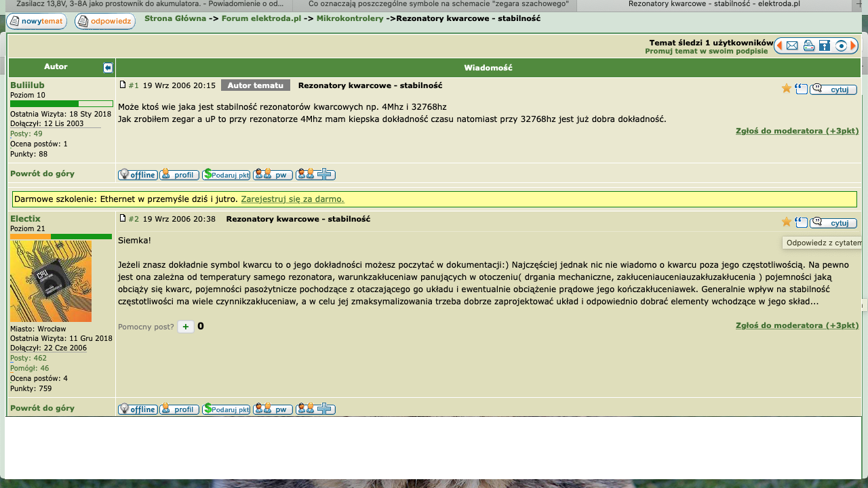Click 'Temat śledzi 1 użytkowników' text
Viewport: 868px width, 488px height.
point(711,42)
